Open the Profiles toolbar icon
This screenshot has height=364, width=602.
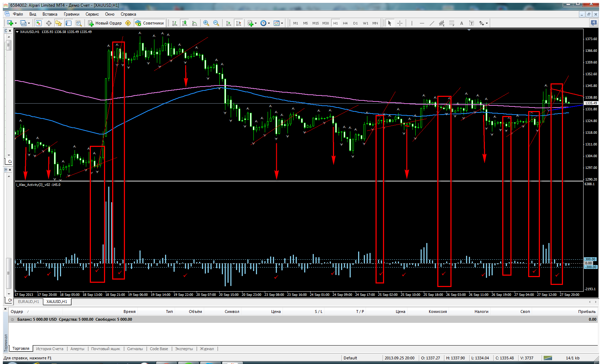pos(23,23)
